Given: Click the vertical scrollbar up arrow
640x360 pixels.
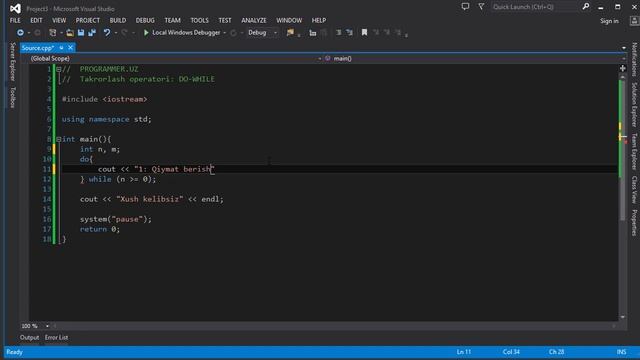Looking at the screenshot, I should (x=622, y=76).
